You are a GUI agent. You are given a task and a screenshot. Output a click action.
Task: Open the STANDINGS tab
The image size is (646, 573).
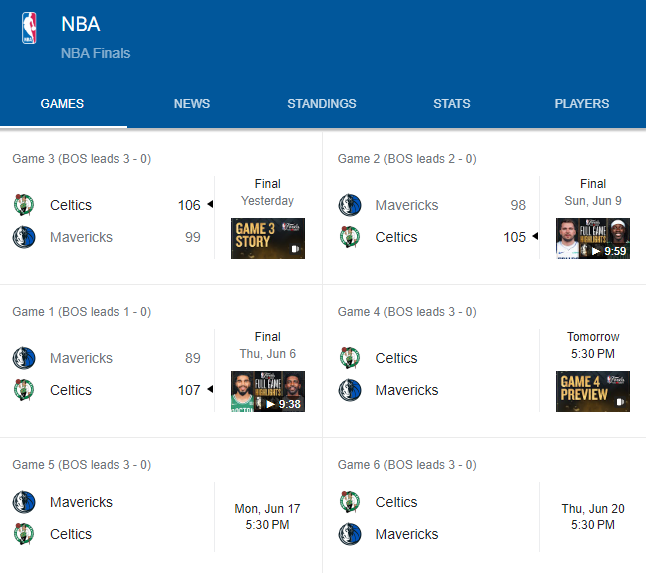pyautogui.click(x=322, y=104)
